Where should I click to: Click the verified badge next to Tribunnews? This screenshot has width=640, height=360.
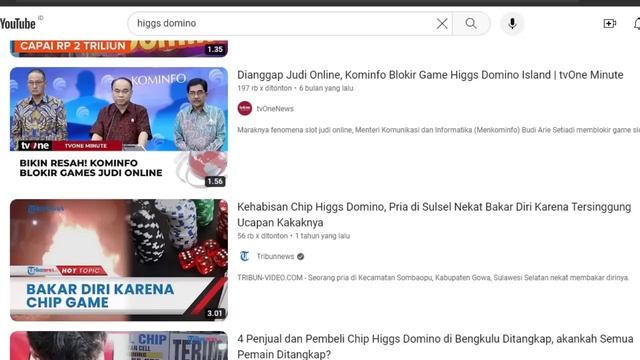point(300,256)
